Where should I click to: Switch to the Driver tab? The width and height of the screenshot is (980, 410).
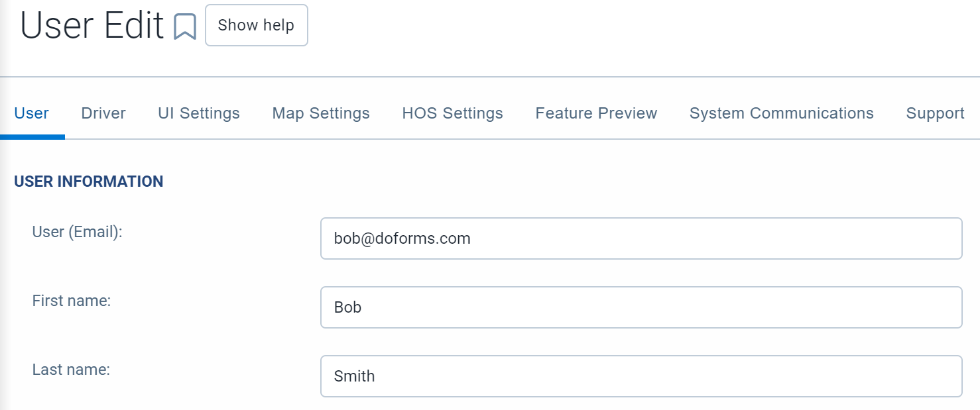point(103,113)
